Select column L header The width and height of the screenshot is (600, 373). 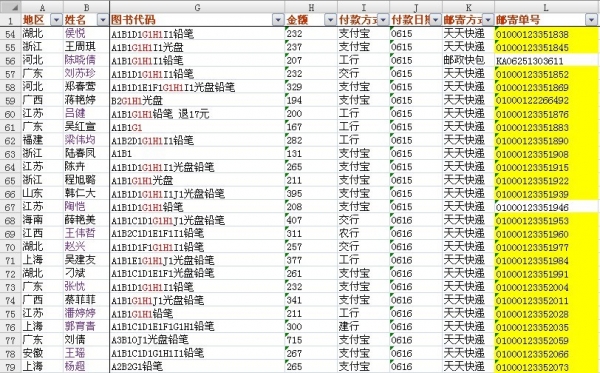pyautogui.click(x=546, y=7)
